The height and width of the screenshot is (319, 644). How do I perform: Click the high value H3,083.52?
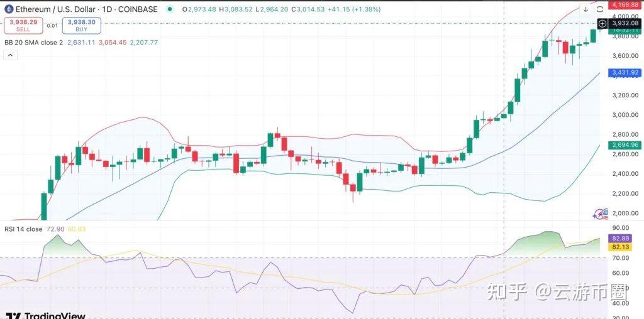(x=236, y=9)
